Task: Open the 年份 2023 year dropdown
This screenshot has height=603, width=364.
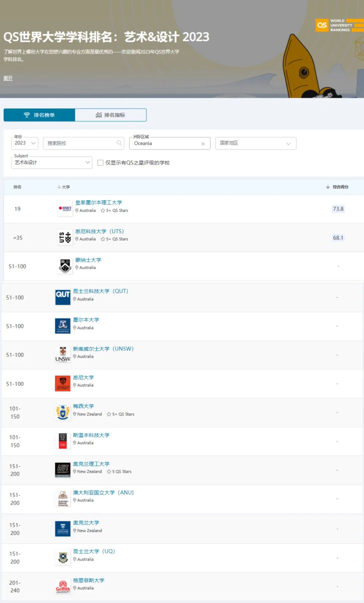Action: click(25, 143)
